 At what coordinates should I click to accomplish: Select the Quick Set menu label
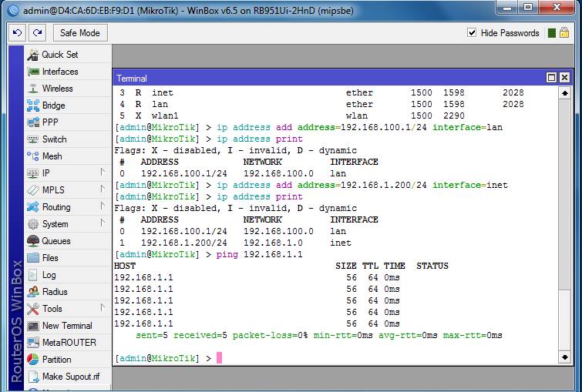point(60,55)
